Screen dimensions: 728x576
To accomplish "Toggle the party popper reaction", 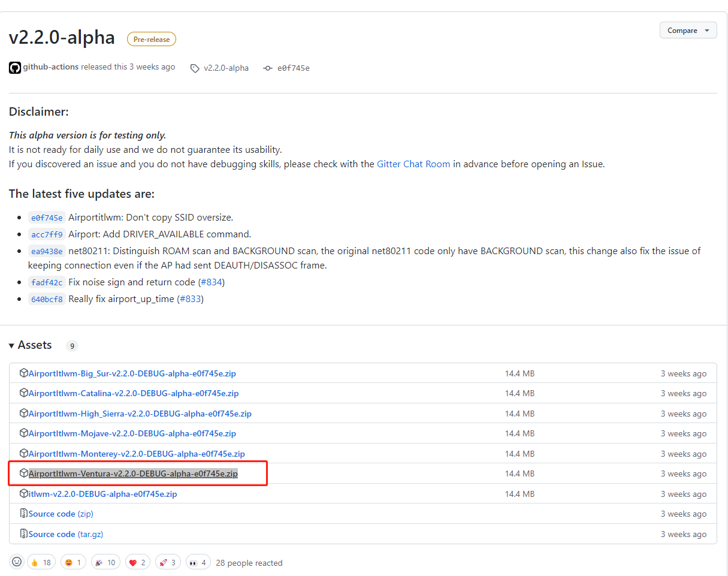I will 105,562.
